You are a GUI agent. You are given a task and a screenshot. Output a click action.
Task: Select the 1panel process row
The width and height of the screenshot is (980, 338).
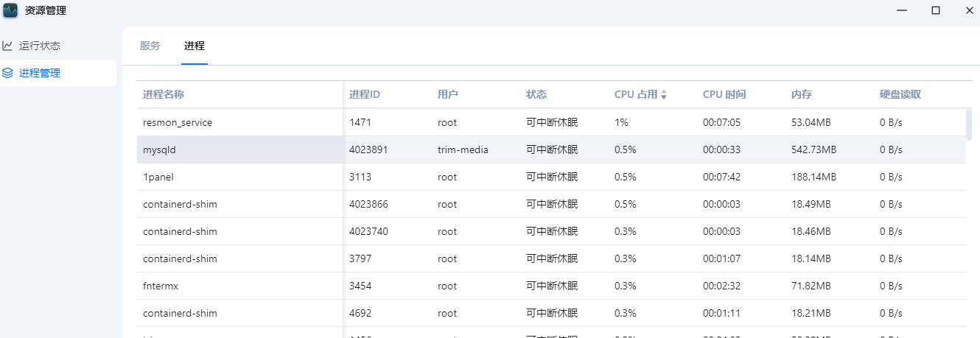(x=158, y=177)
